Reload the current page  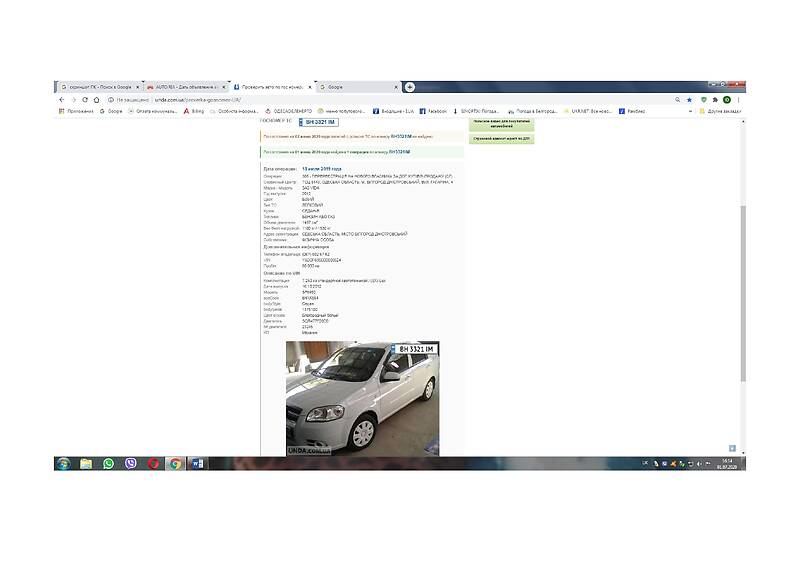point(85,100)
